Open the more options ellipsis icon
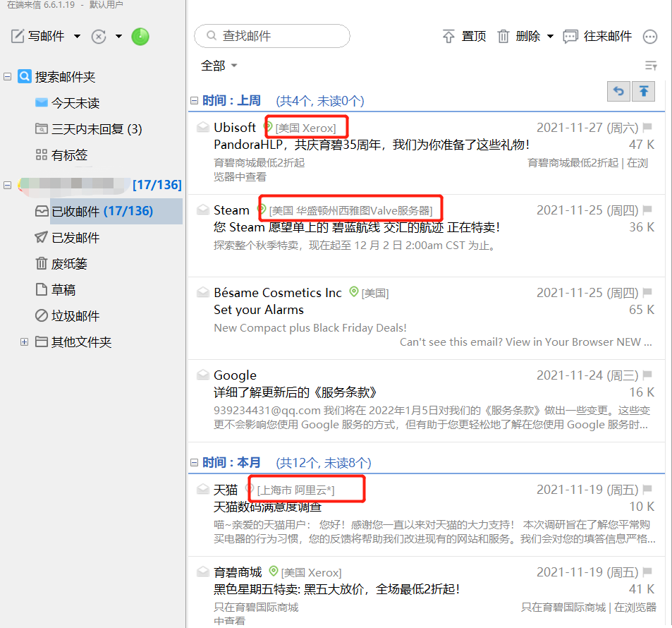The width and height of the screenshot is (672, 628). 650,37
